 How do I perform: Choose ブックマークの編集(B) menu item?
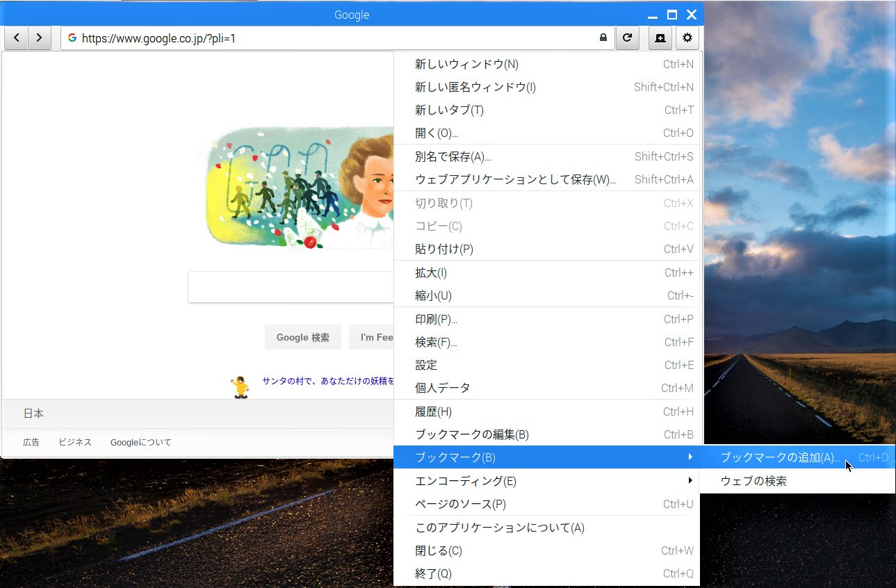point(547,435)
